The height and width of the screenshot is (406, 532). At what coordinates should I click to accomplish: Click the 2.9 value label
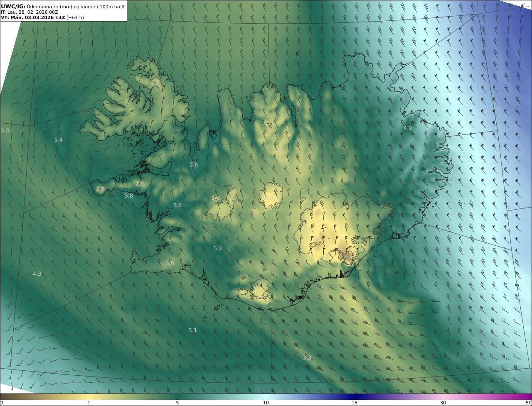click(x=140, y=184)
